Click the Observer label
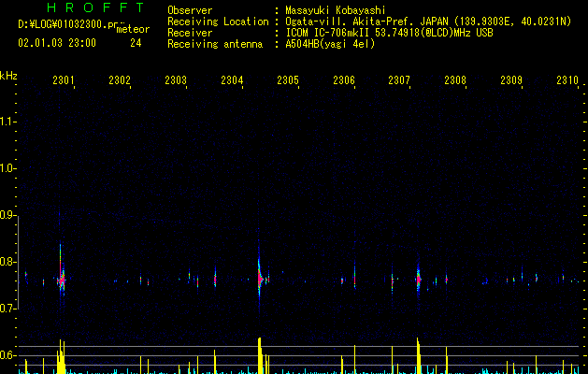Viewport: 588px width, 374px height. tap(190, 10)
